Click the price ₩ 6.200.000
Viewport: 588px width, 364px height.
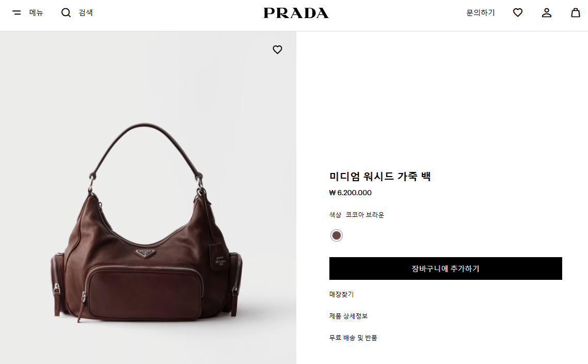point(350,193)
